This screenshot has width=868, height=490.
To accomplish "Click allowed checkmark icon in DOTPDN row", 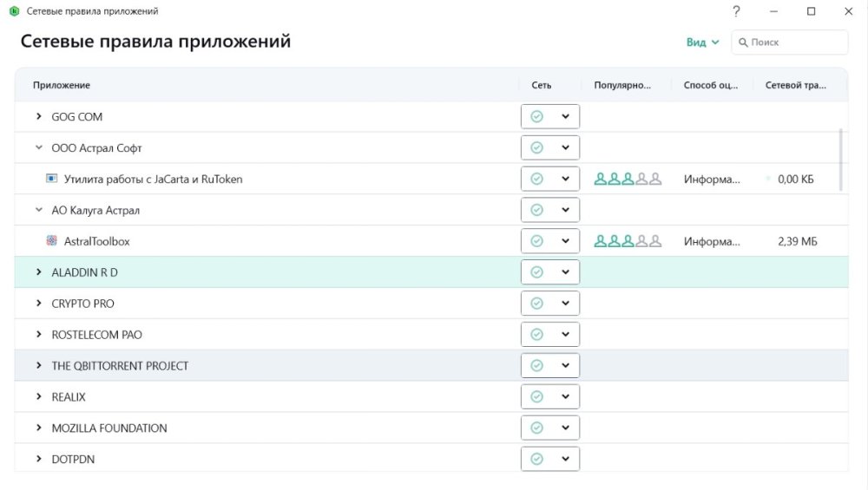I will coord(536,459).
